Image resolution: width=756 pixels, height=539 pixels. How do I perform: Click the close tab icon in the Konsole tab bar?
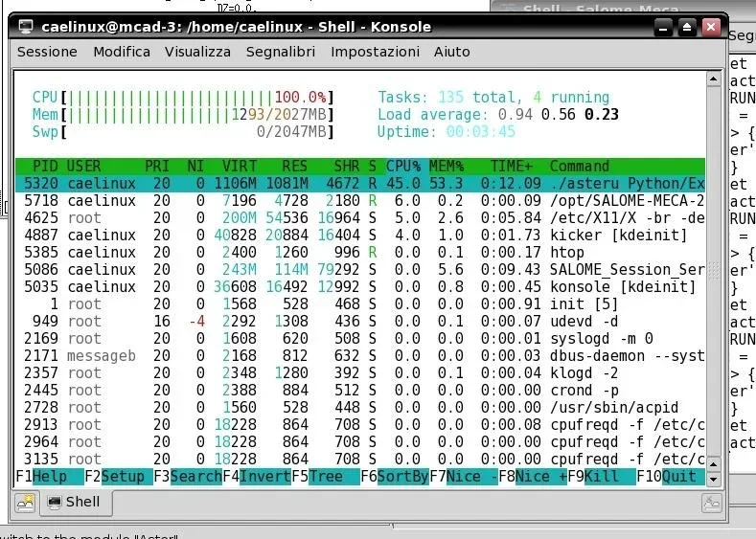[x=711, y=503]
